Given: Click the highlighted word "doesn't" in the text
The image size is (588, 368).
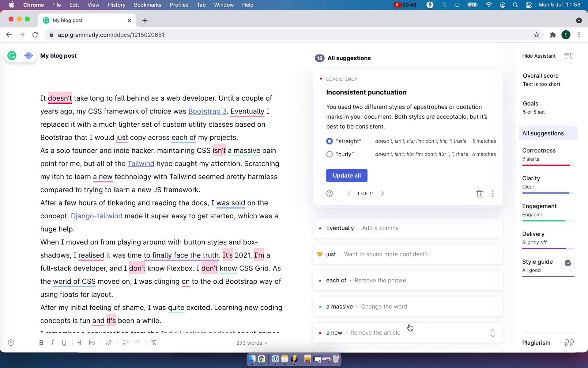Looking at the screenshot, I should (60, 98).
